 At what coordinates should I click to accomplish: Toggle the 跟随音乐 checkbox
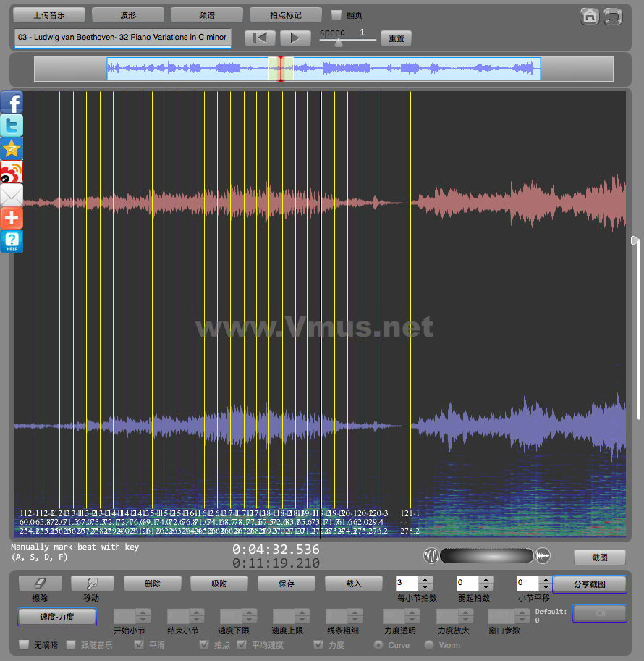[x=71, y=644]
